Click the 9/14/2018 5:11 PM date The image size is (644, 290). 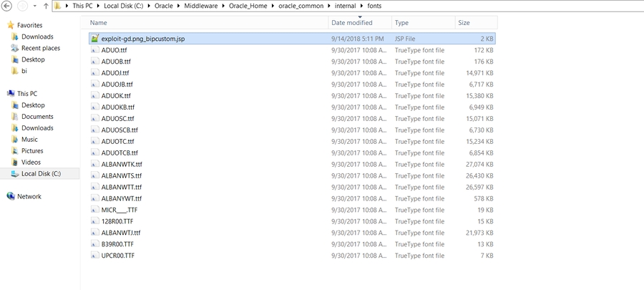pyautogui.click(x=357, y=39)
